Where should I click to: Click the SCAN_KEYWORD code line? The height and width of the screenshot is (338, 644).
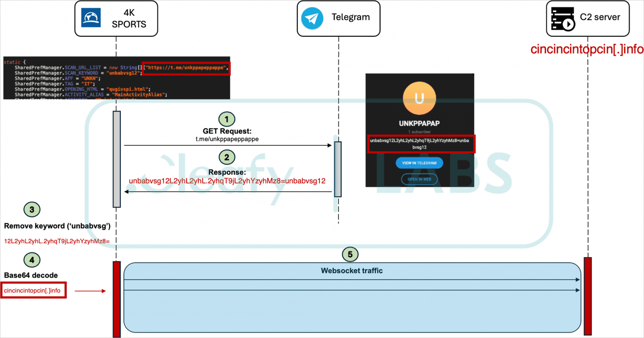tap(78, 73)
